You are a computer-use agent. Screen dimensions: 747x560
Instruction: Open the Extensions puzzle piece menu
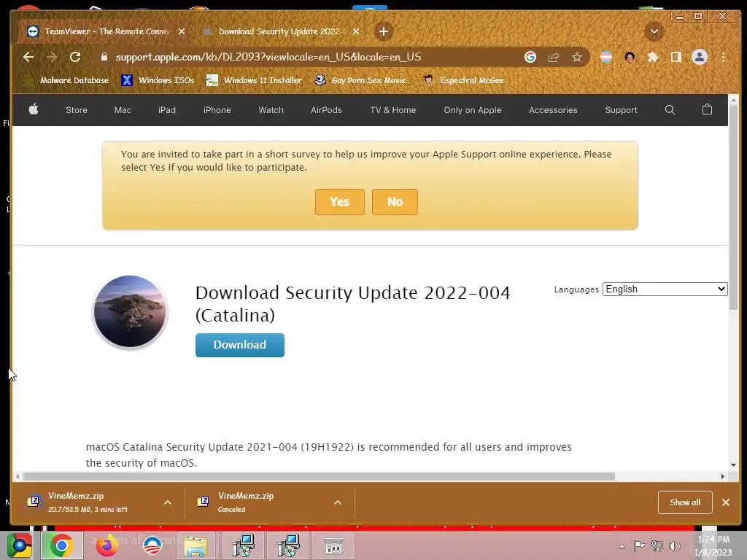(653, 57)
